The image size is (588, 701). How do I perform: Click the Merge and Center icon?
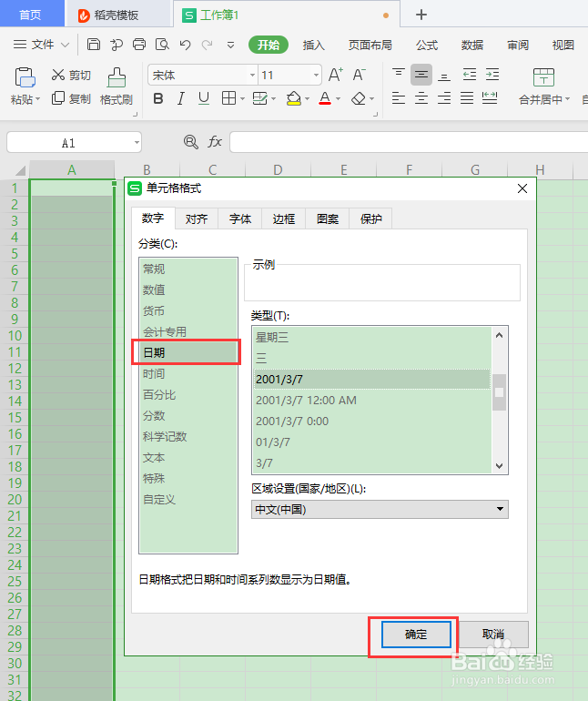click(543, 77)
